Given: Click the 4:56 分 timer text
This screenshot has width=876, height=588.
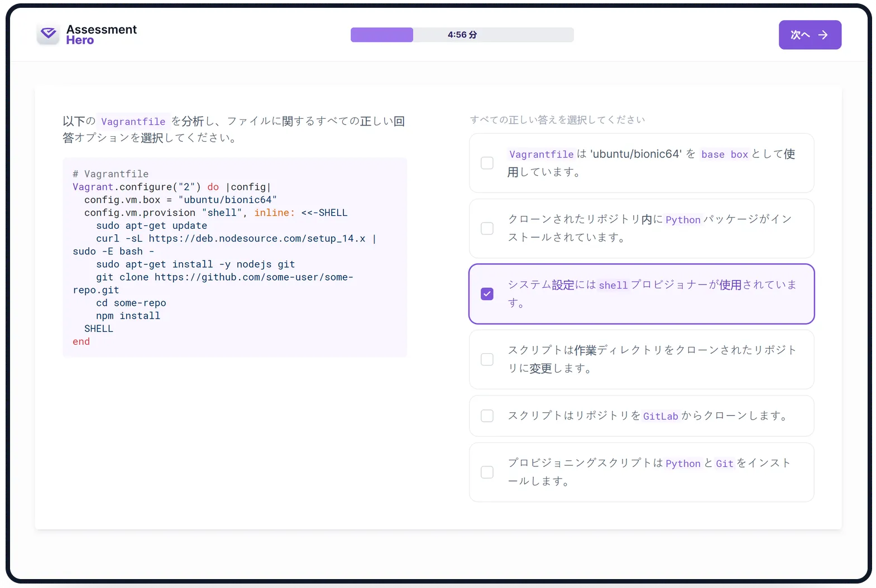Looking at the screenshot, I should click(x=462, y=35).
